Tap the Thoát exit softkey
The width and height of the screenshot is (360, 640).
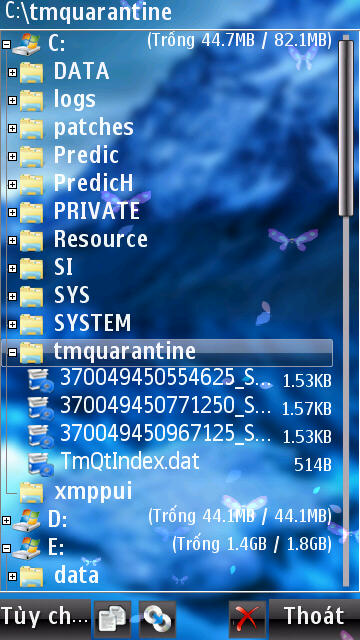click(314, 617)
